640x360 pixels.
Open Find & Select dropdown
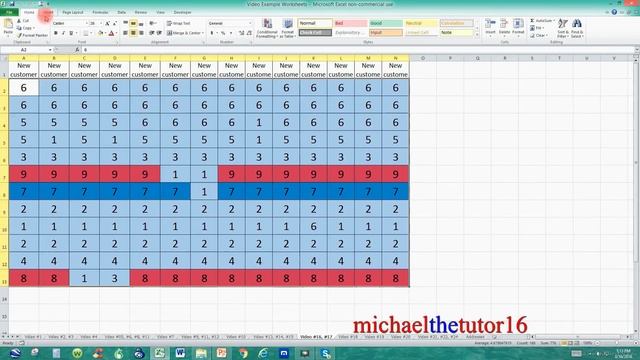point(577,28)
